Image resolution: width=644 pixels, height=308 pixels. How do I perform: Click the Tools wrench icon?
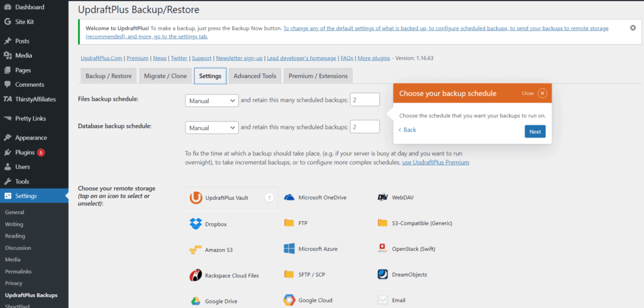point(8,182)
